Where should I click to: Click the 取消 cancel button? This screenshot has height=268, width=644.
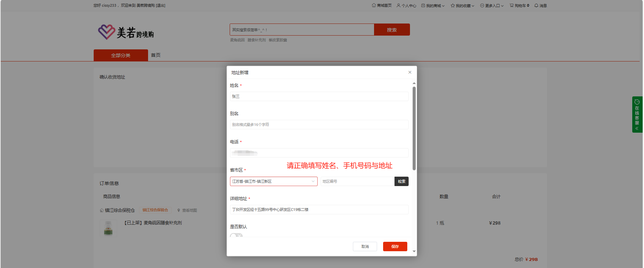click(365, 247)
